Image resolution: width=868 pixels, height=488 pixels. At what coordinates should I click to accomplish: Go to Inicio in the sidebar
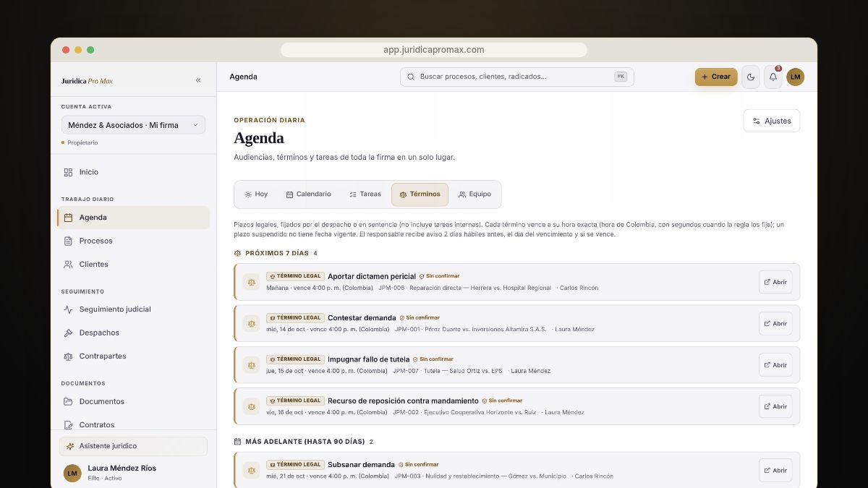[133, 172]
